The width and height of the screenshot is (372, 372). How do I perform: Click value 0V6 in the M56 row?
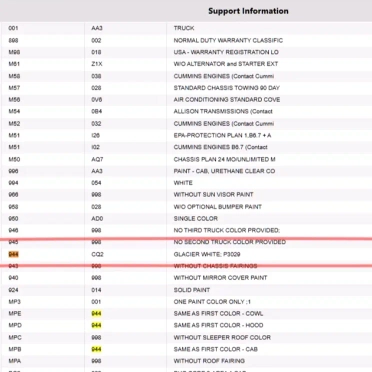97,99
